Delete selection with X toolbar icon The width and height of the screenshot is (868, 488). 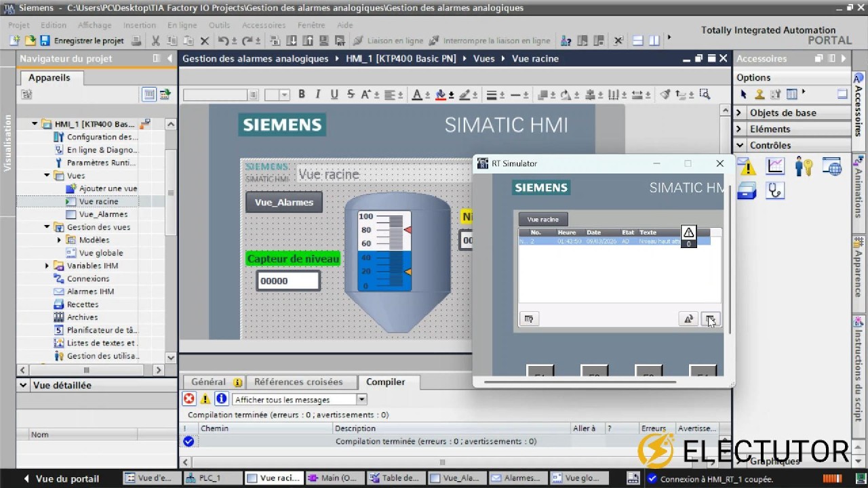coord(204,41)
